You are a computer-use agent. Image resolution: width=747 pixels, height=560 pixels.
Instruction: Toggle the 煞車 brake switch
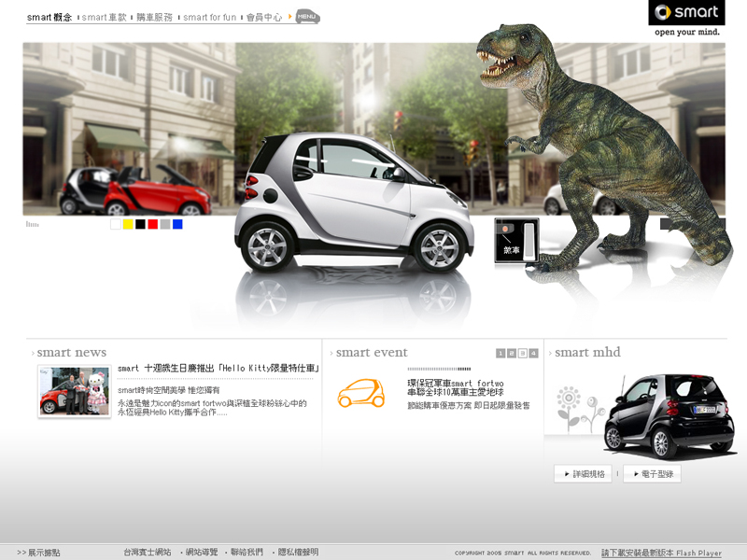pos(517,241)
